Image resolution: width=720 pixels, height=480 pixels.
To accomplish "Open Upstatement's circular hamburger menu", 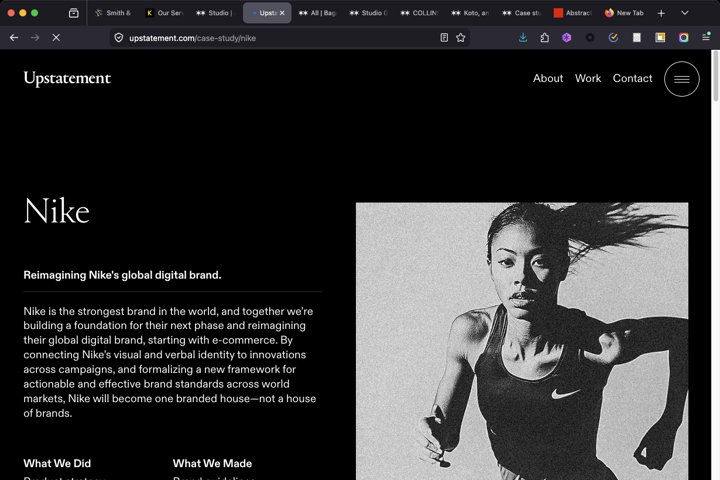I will coord(681,79).
